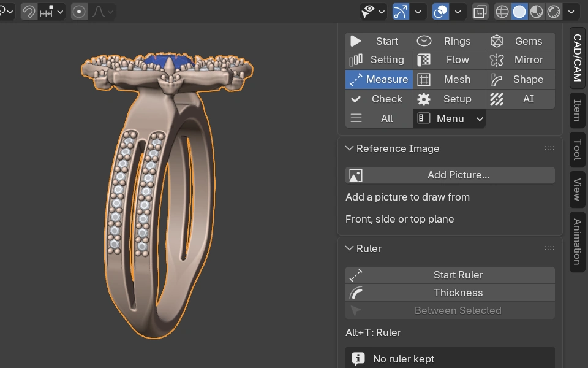Toggle the snapping magnet icon
Viewport: 588px width, 368px height.
coord(29,12)
